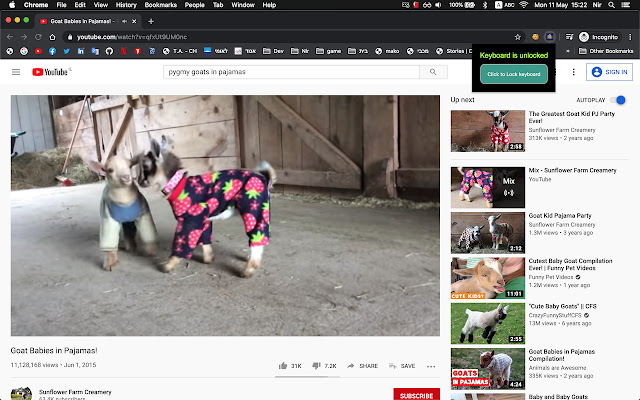Open Mix Sunflower Farm Creamery thumbnail
640x400 pixels.
coord(488,187)
